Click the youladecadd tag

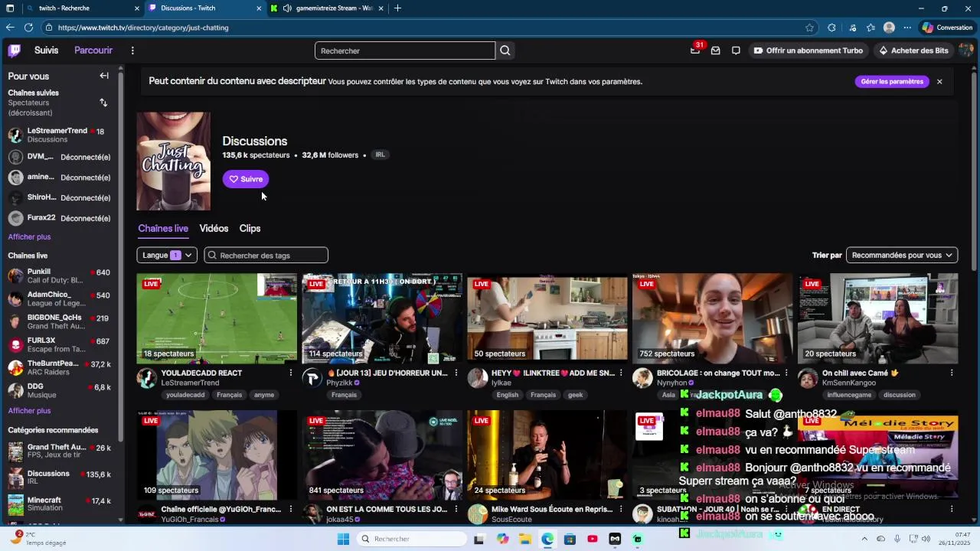[186, 395]
